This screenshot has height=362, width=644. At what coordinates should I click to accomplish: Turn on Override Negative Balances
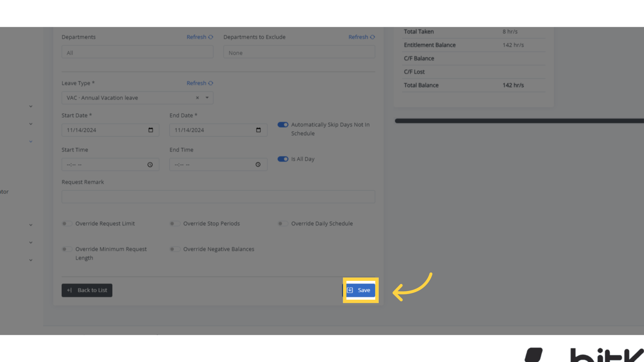[175, 249]
